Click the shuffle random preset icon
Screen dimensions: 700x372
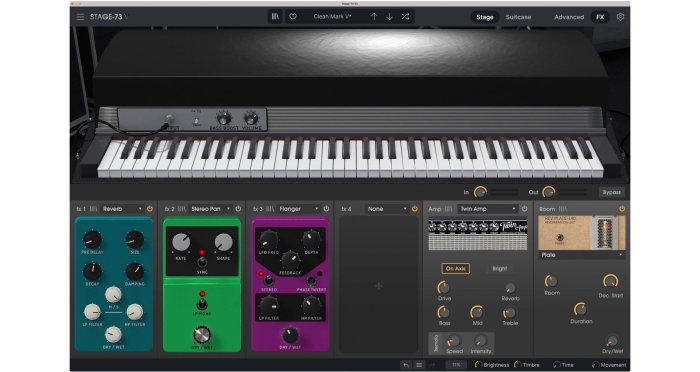click(x=405, y=17)
